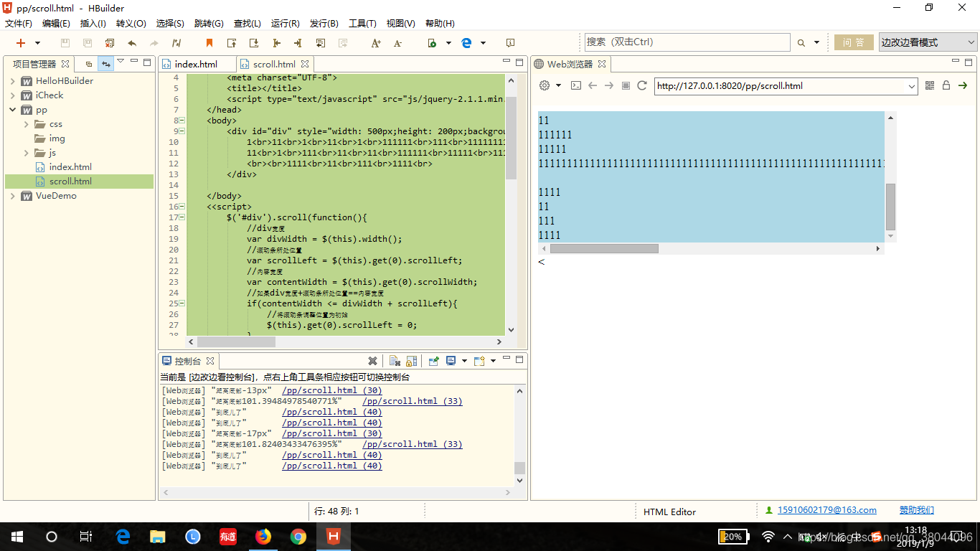Click the Web browser back arrow

593,85
